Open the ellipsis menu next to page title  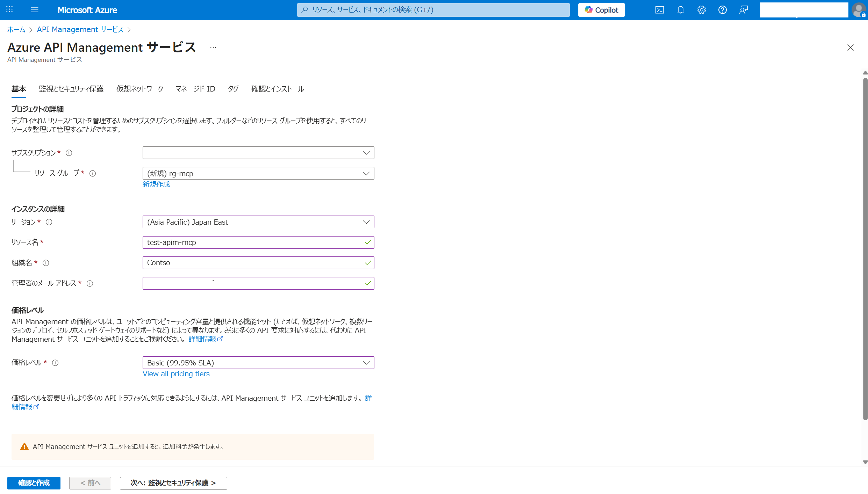(213, 48)
